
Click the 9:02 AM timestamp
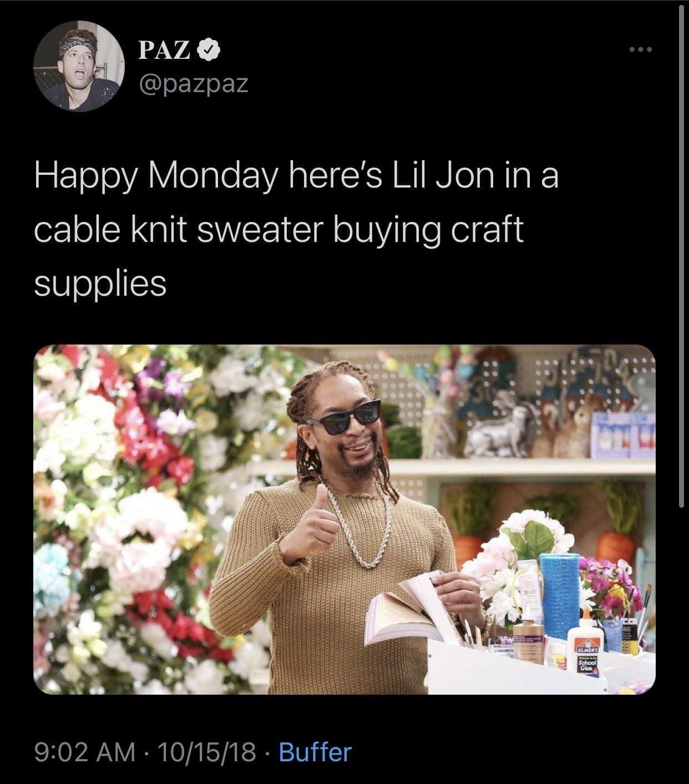point(85,752)
